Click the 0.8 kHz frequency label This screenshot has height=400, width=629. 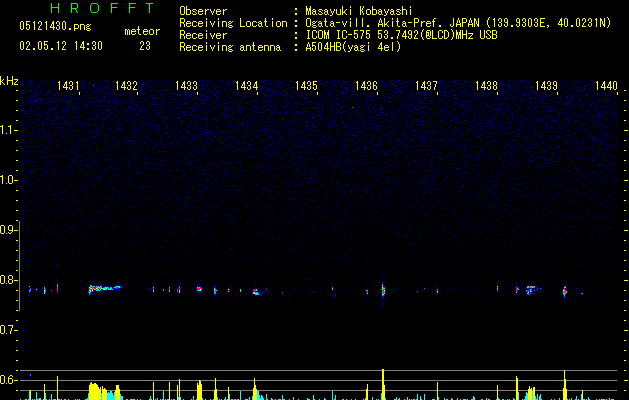8,280
